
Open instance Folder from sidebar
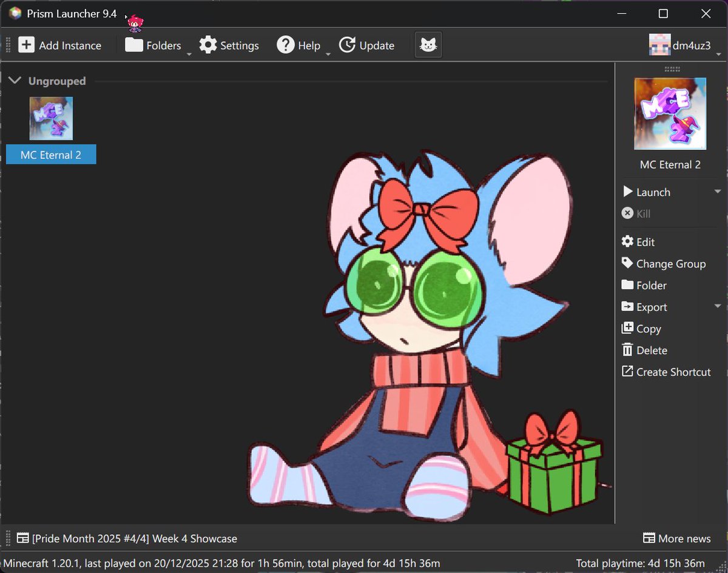[644, 285]
